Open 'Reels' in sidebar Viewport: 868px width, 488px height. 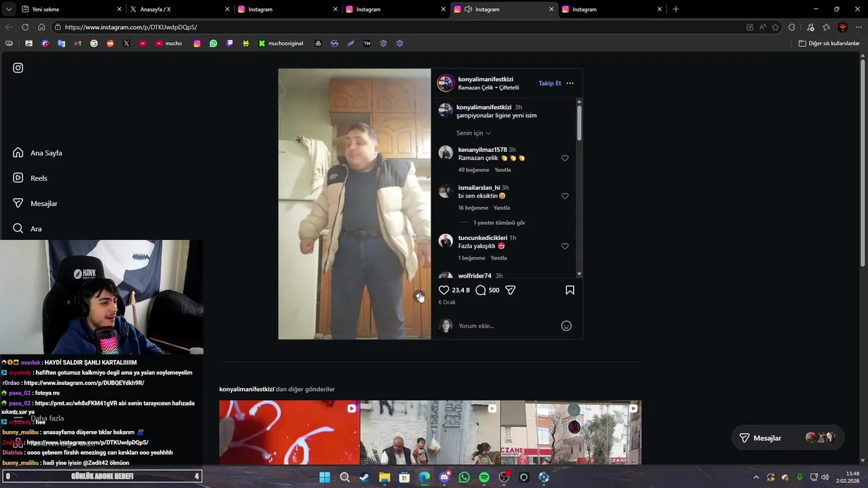[30, 178]
